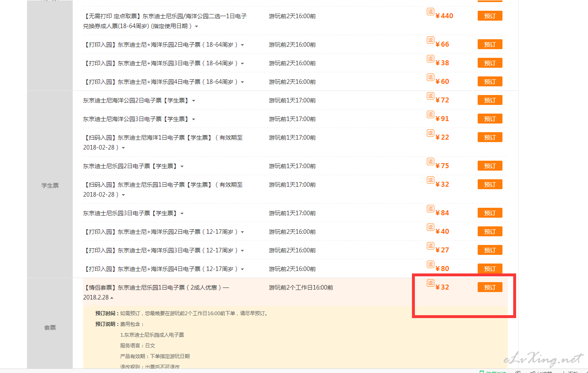588x373 pixels.
Task: Click 游玩前2天16:00前 in the ¥440 row
Action: [292, 16]
